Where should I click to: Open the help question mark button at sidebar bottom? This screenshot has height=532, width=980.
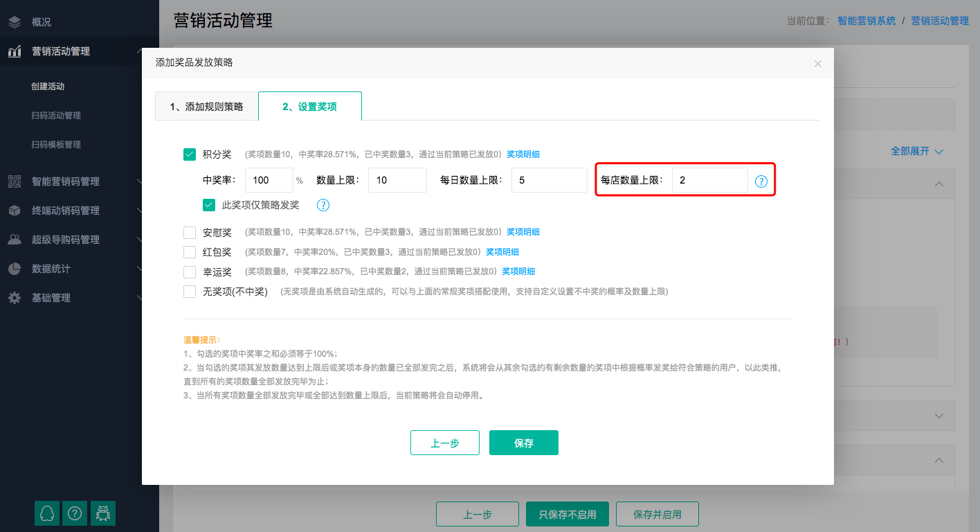75,513
